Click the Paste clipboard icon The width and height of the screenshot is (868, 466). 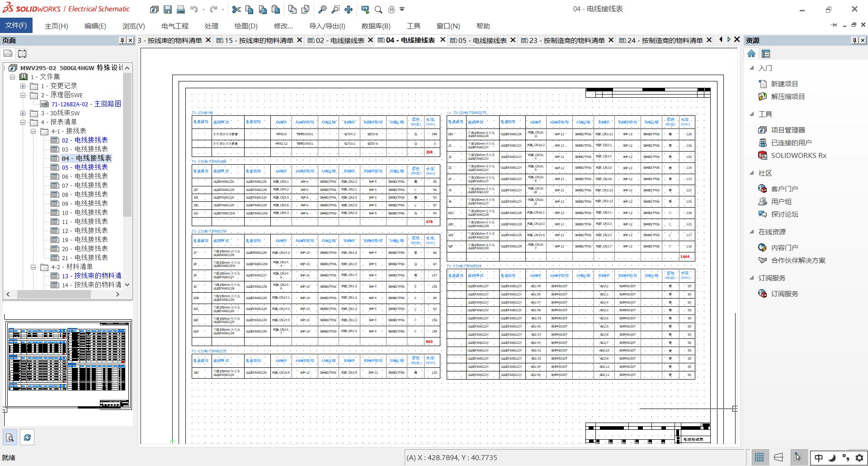[x=276, y=9]
